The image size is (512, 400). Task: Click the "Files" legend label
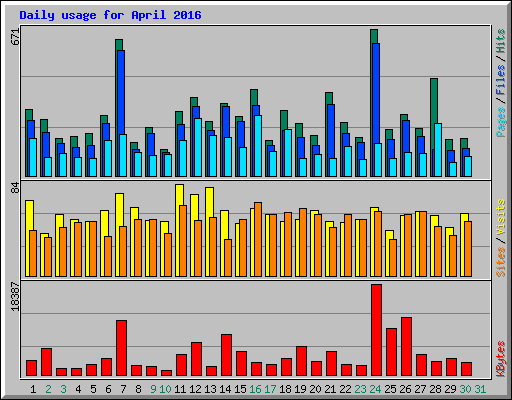point(500,80)
